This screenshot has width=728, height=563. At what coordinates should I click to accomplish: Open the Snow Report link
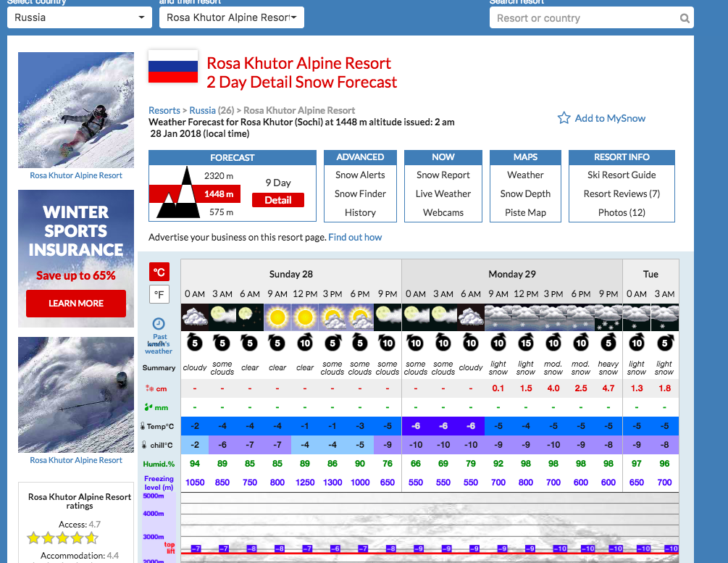(x=443, y=175)
